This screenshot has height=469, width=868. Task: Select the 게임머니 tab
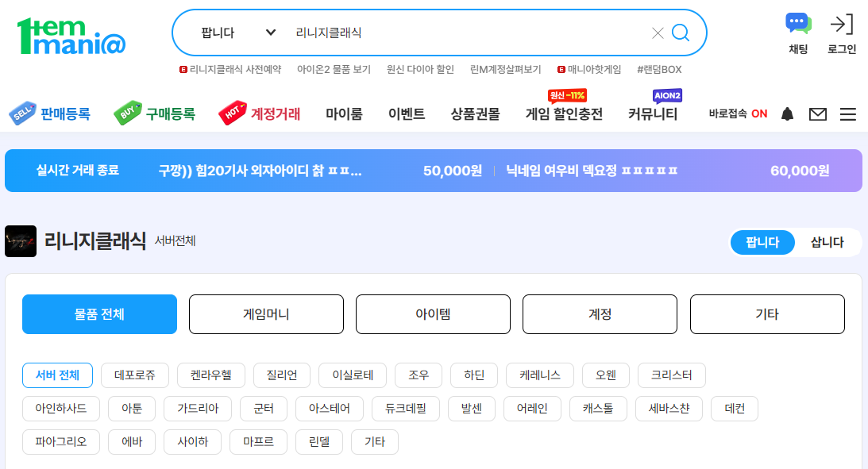point(266,314)
